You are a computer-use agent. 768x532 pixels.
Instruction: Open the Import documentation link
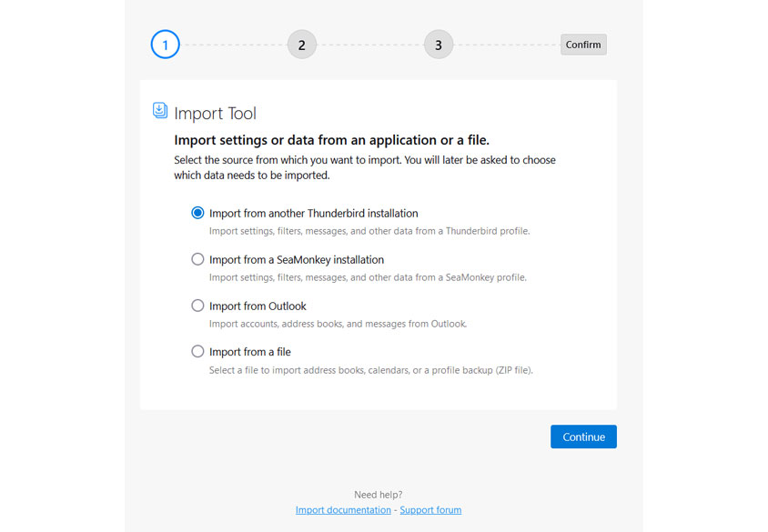pos(343,509)
